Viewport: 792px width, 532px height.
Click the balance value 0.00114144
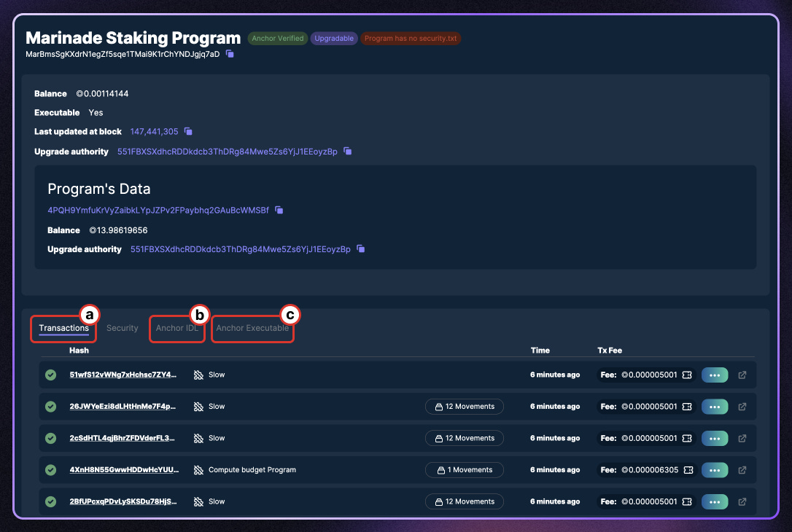pos(103,94)
